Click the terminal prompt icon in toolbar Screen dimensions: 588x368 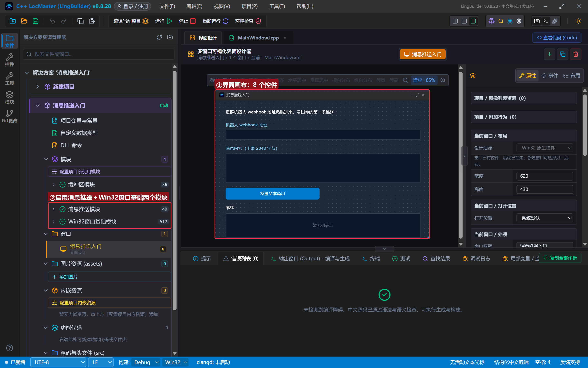546,21
